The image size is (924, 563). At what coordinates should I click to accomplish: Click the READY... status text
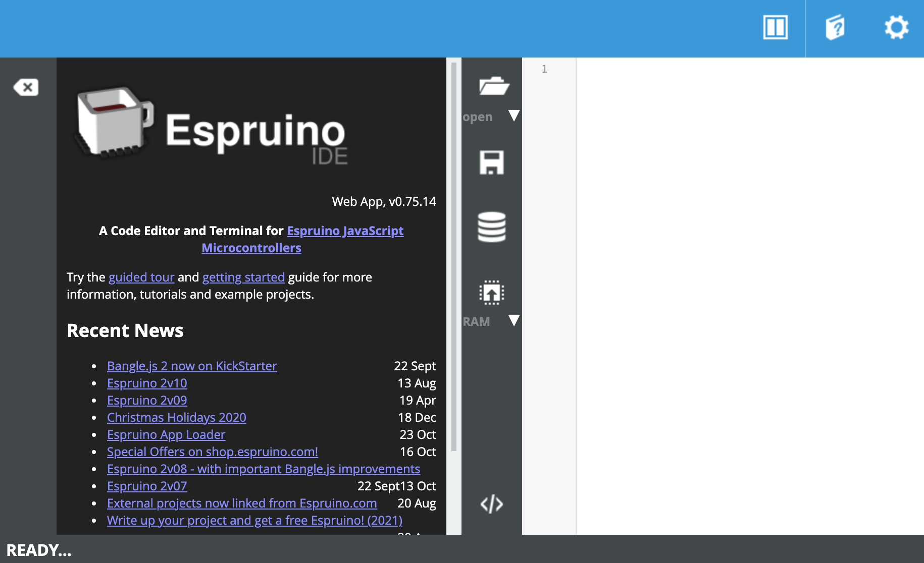tap(39, 550)
